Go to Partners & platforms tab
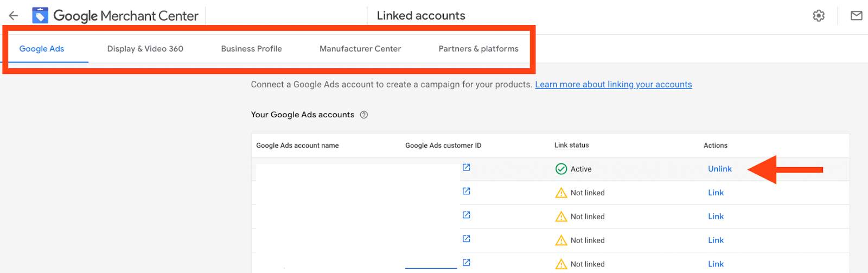 coord(478,49)
